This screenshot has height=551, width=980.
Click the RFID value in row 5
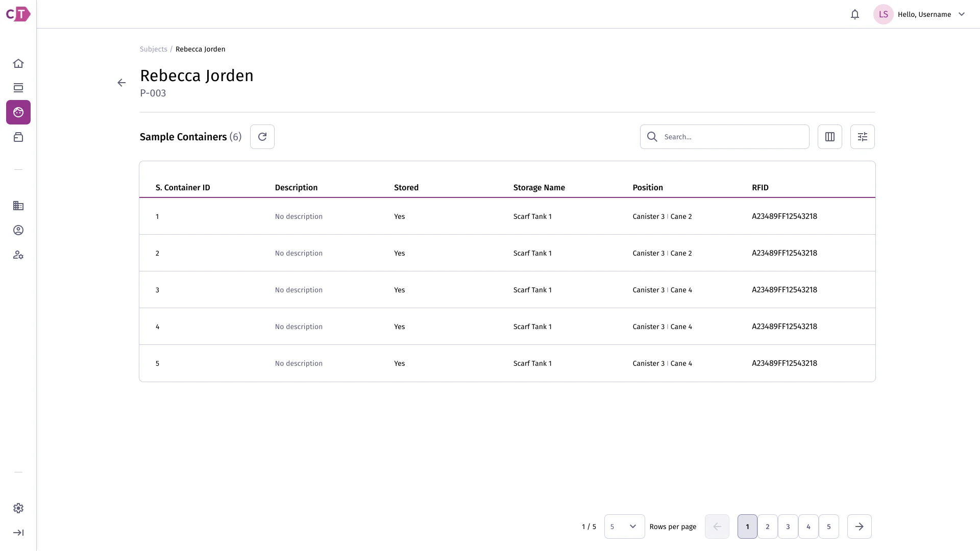pyautogui.click(x=785, y=363)
